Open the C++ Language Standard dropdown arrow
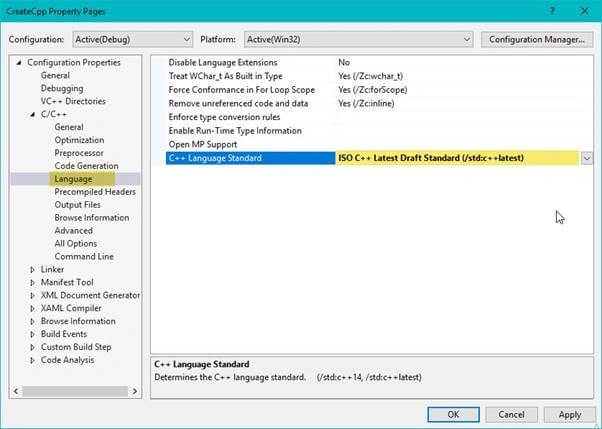The image size is (602, 429). point(587,158)
